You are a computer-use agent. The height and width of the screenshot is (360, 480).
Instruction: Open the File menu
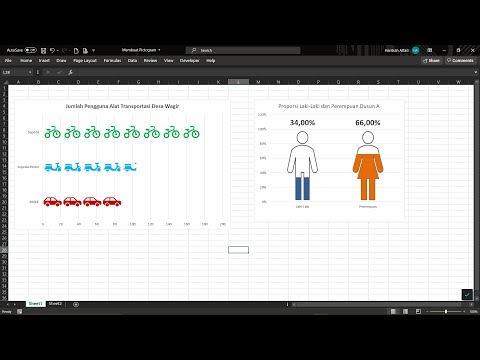pyautogui.click(x=8, y=60)
